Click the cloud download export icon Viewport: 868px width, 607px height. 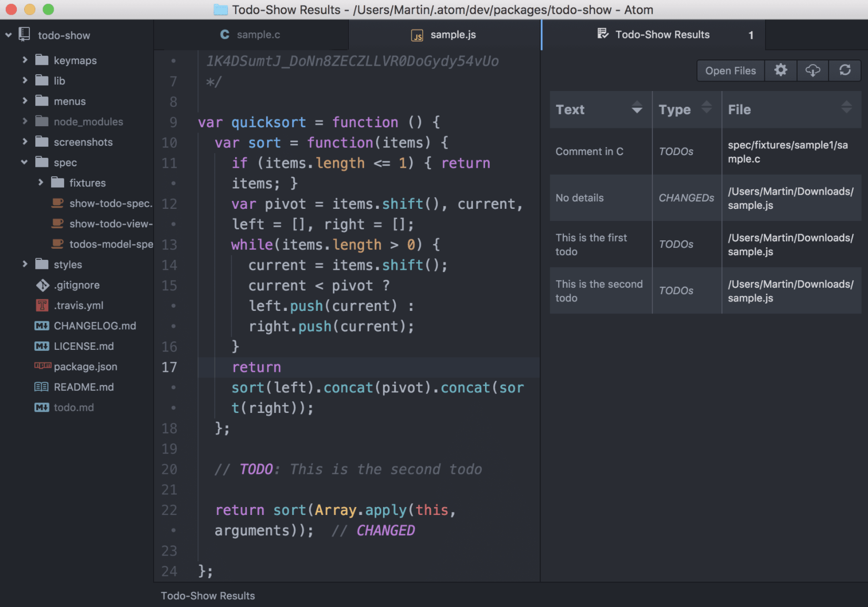[x=813, y=70]
